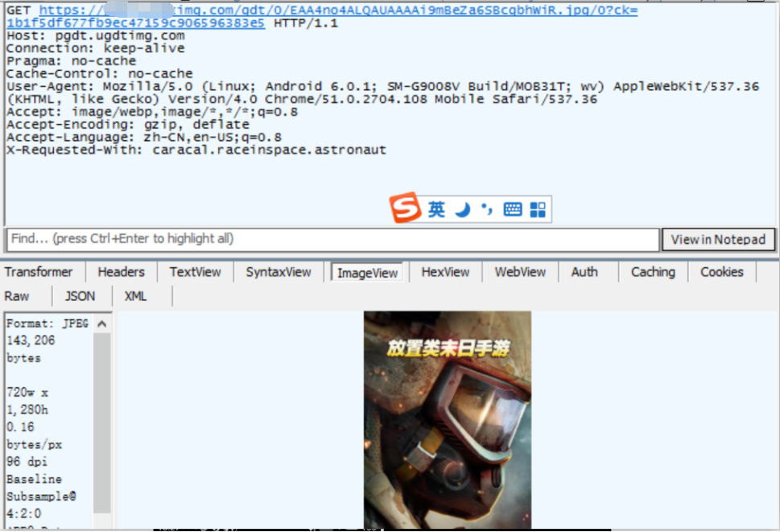Click the 'Connection: keep-alive' line
The height and width of the screenshot is (532, 780).
96,48
